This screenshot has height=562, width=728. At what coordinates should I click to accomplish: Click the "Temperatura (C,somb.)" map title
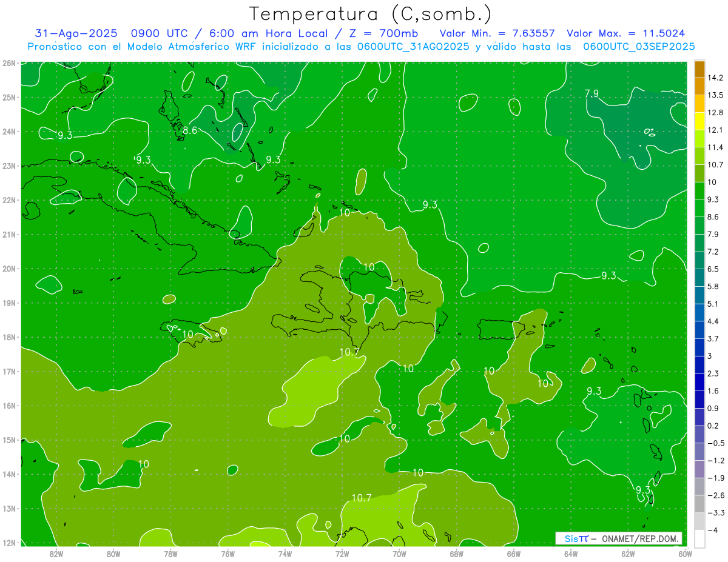(371, 14)
